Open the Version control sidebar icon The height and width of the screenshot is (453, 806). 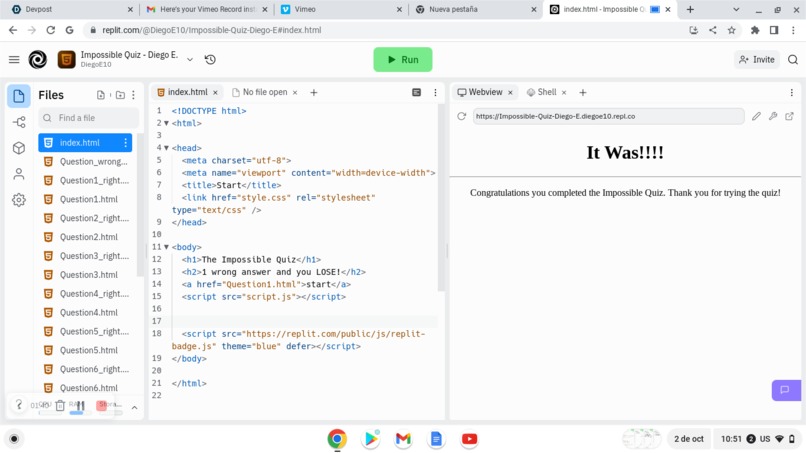pyautogui.click(x=19, y=122)
